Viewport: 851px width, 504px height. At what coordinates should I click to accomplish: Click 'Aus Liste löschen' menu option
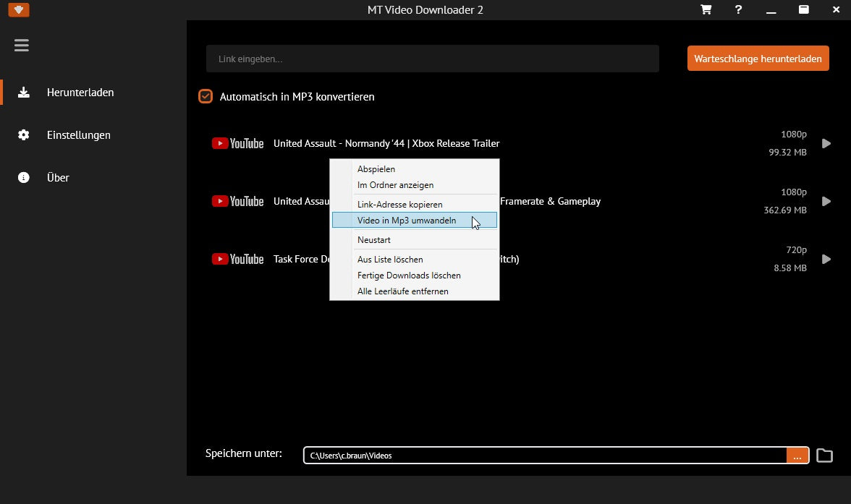point(390,259)
